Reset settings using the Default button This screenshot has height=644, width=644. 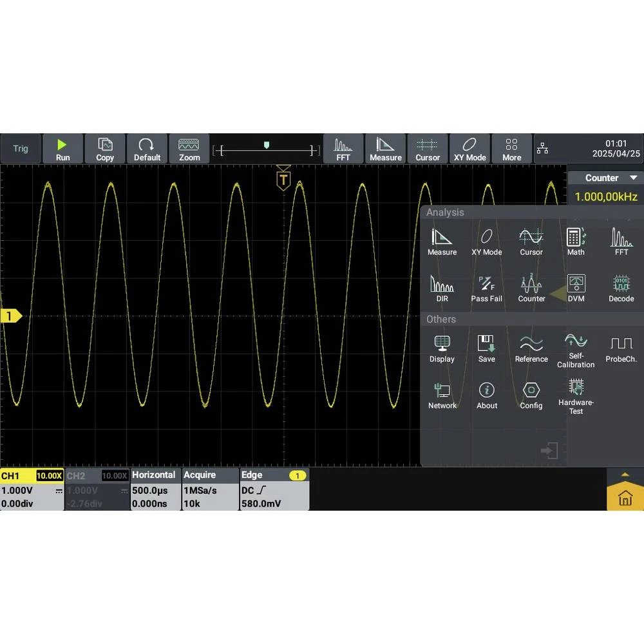coord(147,148)
